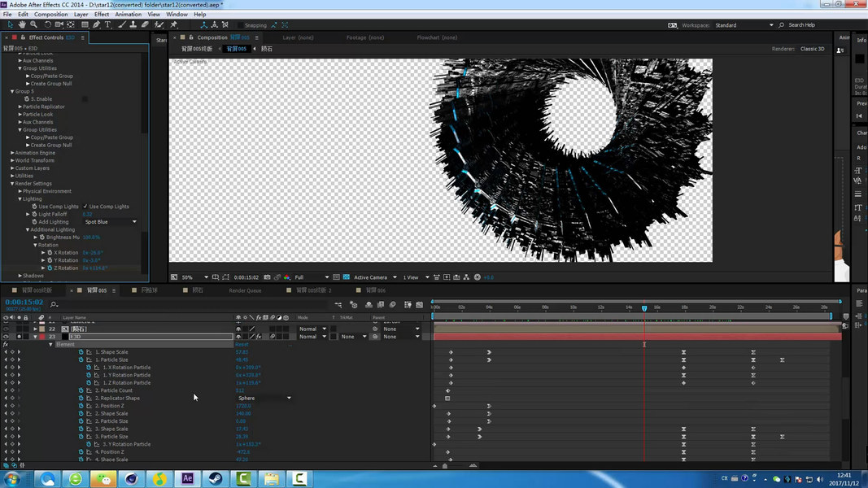
Task: Select the Roto Brush tool
Action: click(159, 25)
